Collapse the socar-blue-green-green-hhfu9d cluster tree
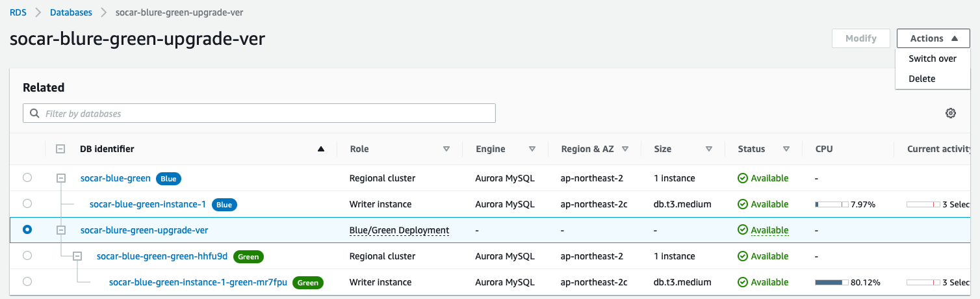980x299 pixels. (x=77, y=255)
